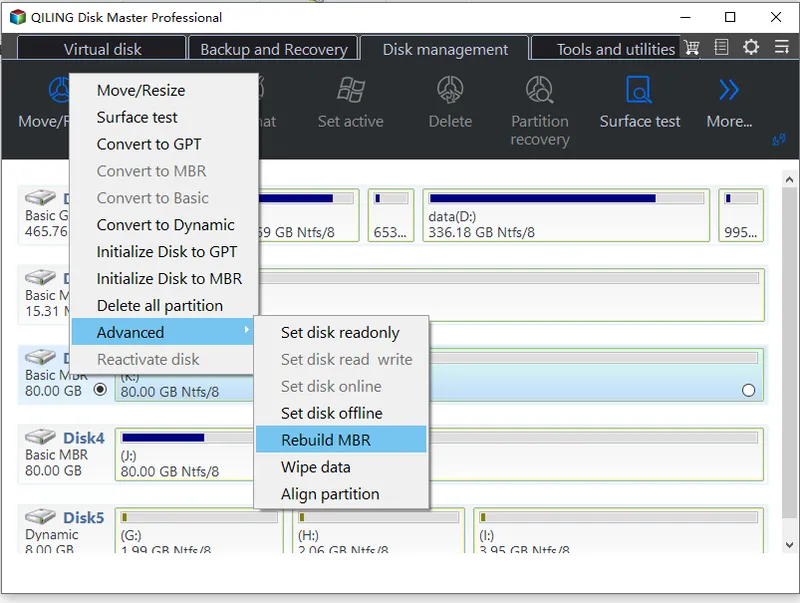The image size is (800, 603).
Task: Click the Delete partition toolbar icon
Action: tap(450, 92)
